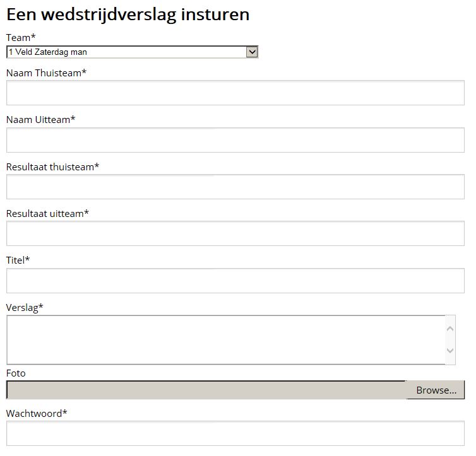Screen dimensions: 476x456
Task: Click the Foto label text
Action: pyautogui.click(x=16, y=373)
